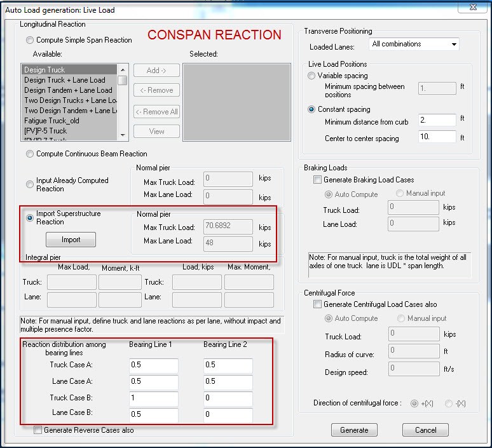Click Minimum distance from curb field
Viewport: 492px width, 448px height.
point(437,120)
